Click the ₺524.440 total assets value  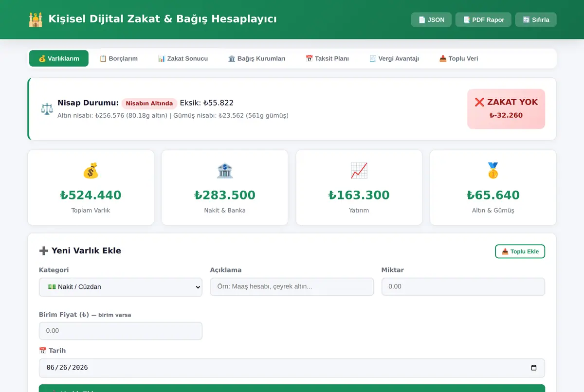point(91,195)
